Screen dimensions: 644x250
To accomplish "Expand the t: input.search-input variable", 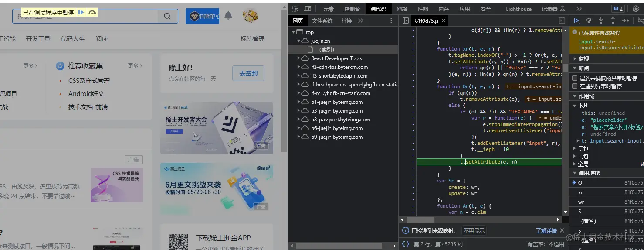I will pos(578,141).
